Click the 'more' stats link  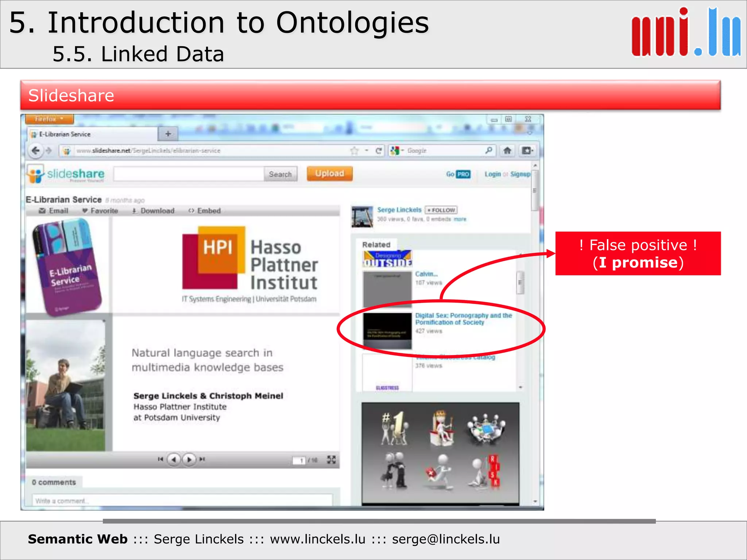coord(460,219)
